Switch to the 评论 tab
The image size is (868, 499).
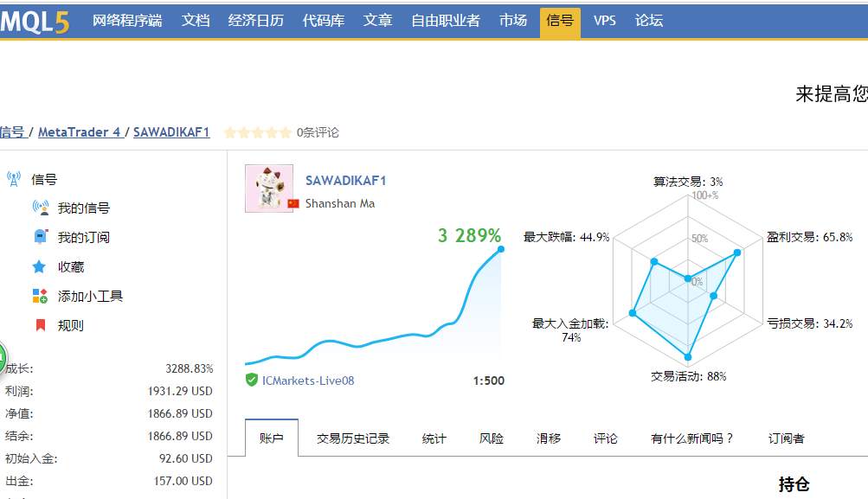pos(606,438)
